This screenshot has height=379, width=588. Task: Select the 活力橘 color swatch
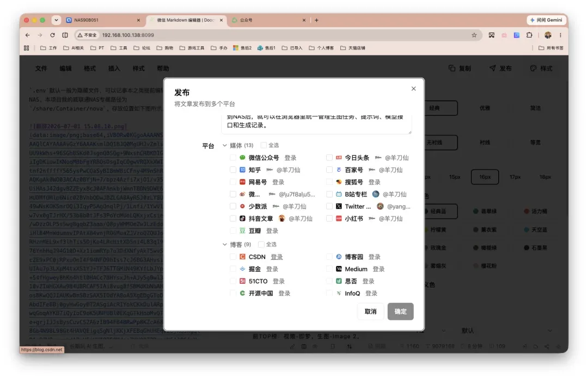point(536,212)
